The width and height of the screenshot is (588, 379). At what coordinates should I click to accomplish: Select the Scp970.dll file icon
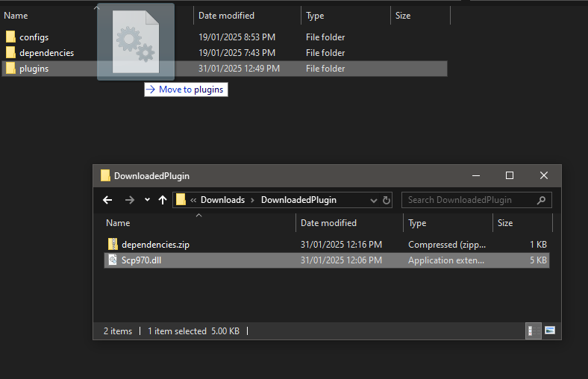click(x=113, y=260)
